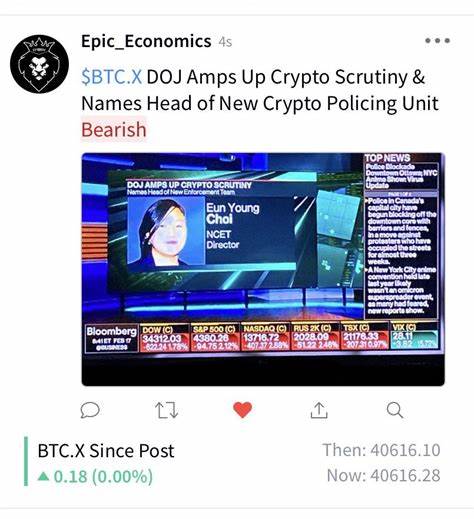Screen dimensions: 474x519
Task: Open the $BTC.X ticker link
Action: 112,77
